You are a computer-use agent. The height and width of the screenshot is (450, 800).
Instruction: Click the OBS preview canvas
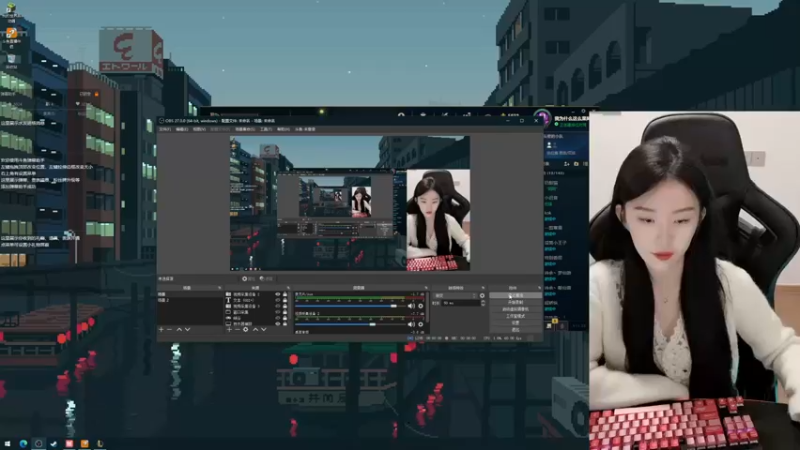coord(350,203)
